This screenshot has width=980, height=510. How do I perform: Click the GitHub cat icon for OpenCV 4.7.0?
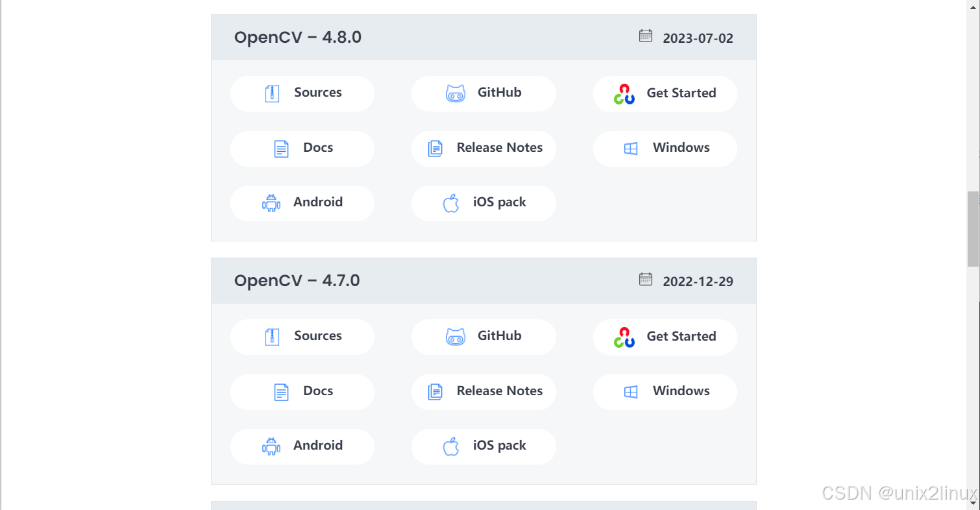pos(456,337)
